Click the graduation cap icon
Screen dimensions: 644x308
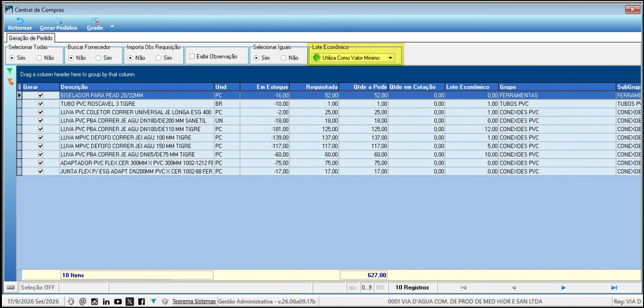(165, 302)
